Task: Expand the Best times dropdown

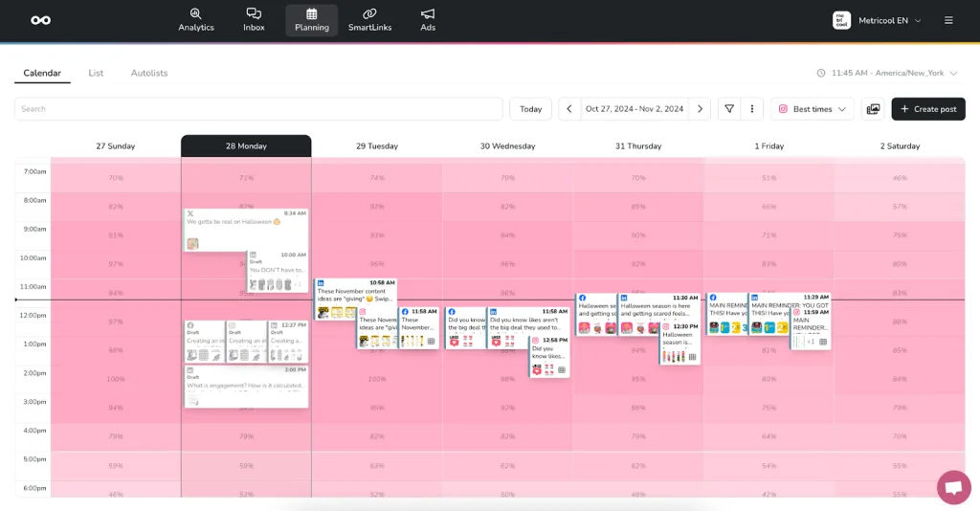Action: pyautogui.click(x=812, y=109)
